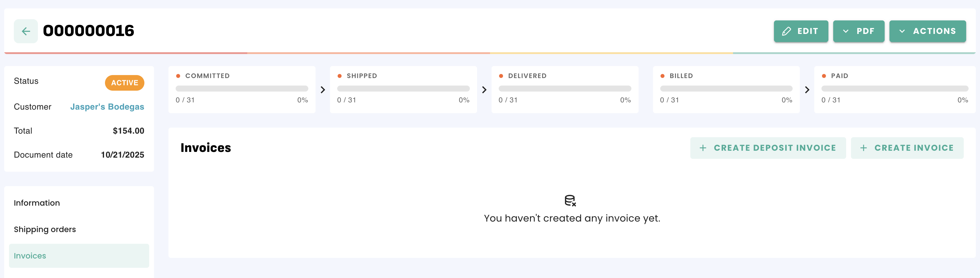Click the chevron between Shipped and Delivered
The width and height of the screenshot is (980, 278).
click(484, 90)
